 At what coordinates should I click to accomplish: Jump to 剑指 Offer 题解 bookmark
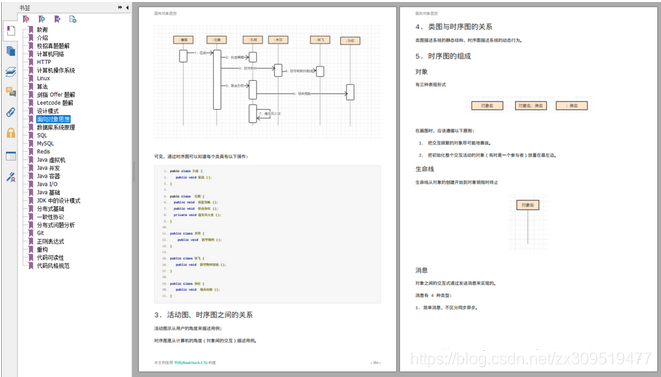(56, 94)
